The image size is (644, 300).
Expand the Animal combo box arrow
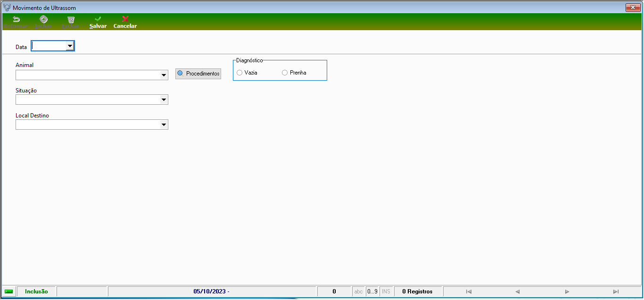(164, 75)
